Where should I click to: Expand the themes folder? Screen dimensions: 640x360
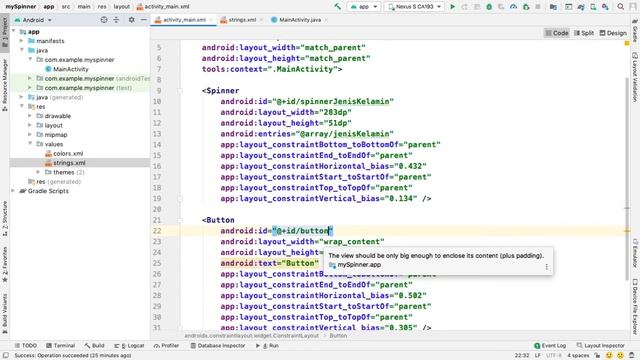pos(38,172)
